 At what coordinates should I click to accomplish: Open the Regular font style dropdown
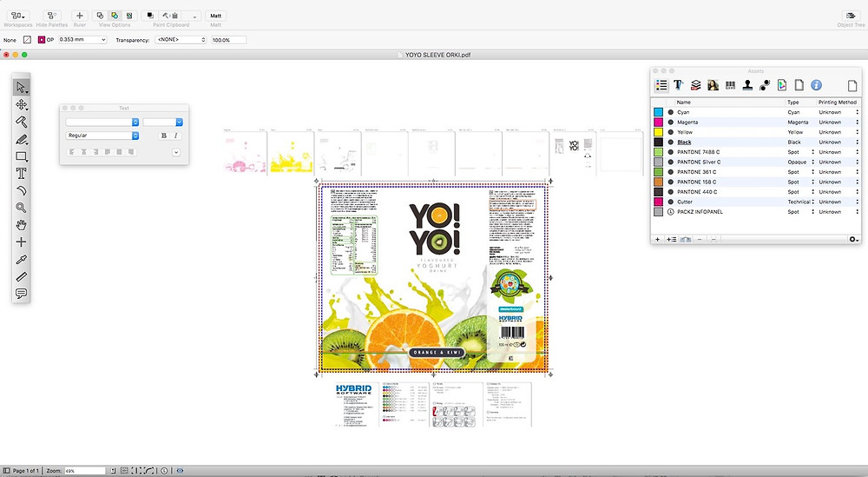coord(102,136)
